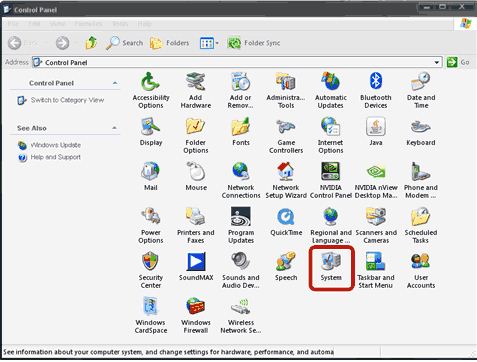Open Regional and Language options icon
The image size is (477, 362).
(331, 225)
